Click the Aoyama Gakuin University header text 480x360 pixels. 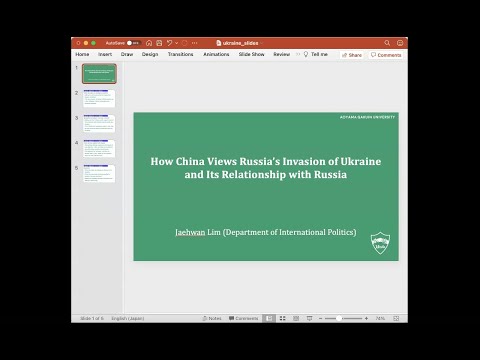point(367,117)
